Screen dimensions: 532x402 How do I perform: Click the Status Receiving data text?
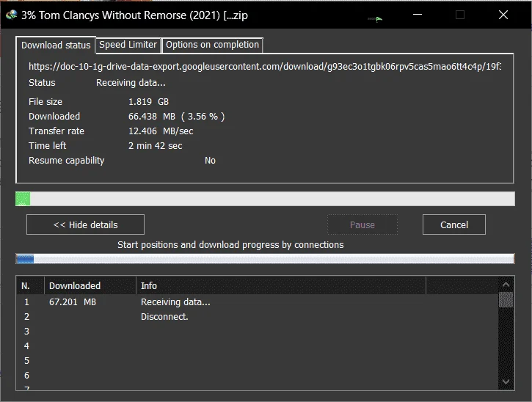(131, 83)
